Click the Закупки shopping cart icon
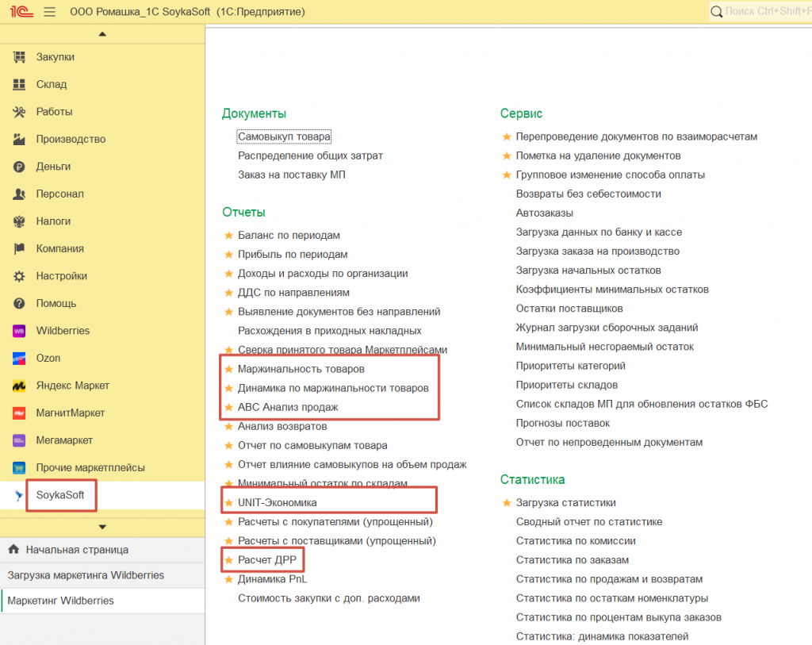This screenshot has height=645, width=812. pyautogui.click(x=20, y=57)
